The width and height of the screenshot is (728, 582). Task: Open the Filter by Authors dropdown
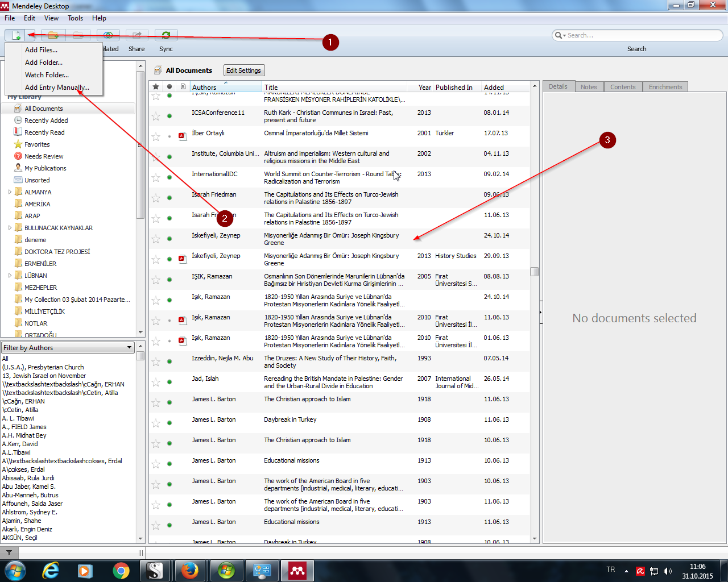68,347
